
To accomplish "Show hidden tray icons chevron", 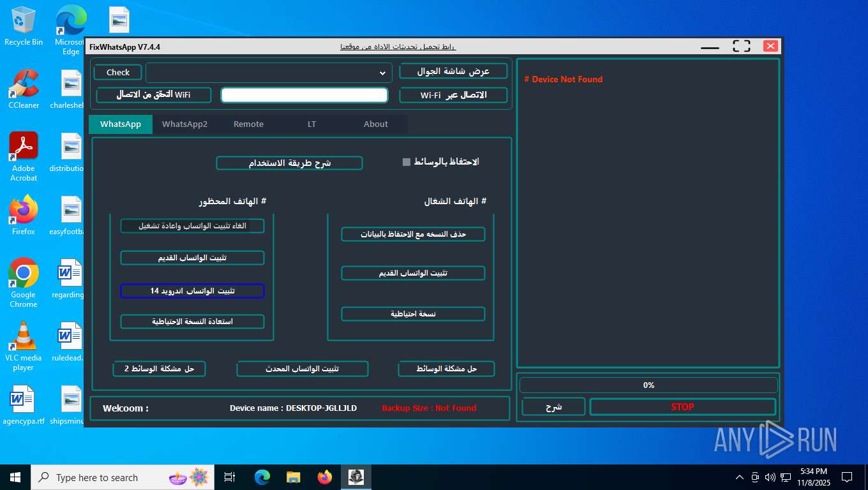I will click(740, 477).
